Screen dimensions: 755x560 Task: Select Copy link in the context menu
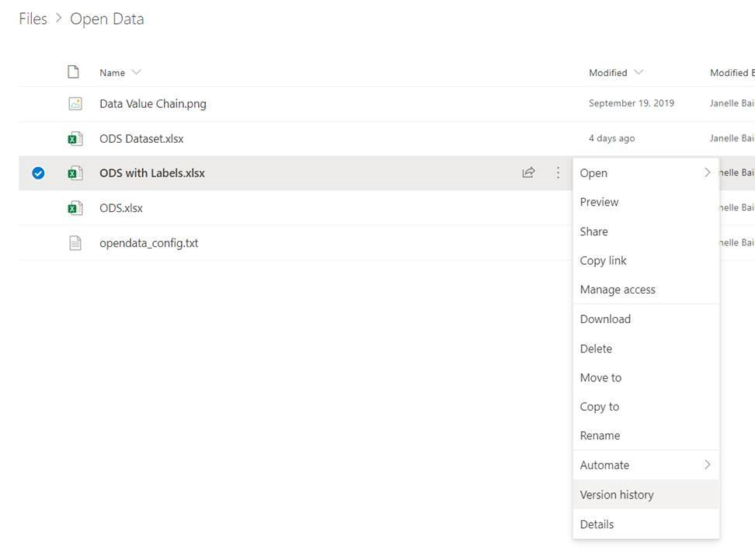click(x=645, y=260)
